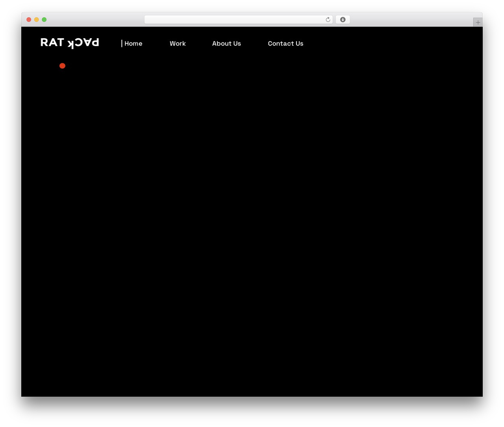Focus the browser address bar
Screen dimensions: 504x427
point(238,20)
